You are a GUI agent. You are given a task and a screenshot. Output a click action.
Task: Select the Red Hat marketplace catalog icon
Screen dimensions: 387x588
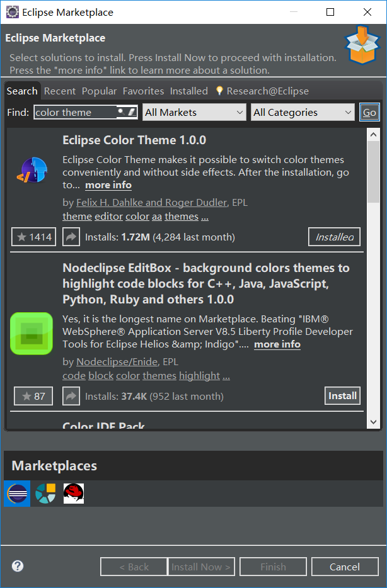pyautogui.click(x=74, y=494)
